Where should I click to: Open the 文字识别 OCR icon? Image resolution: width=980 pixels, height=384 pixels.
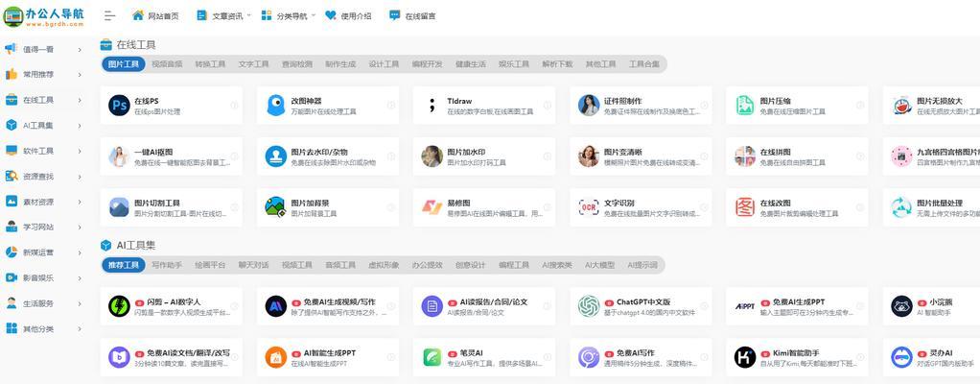tap(589, 207)
